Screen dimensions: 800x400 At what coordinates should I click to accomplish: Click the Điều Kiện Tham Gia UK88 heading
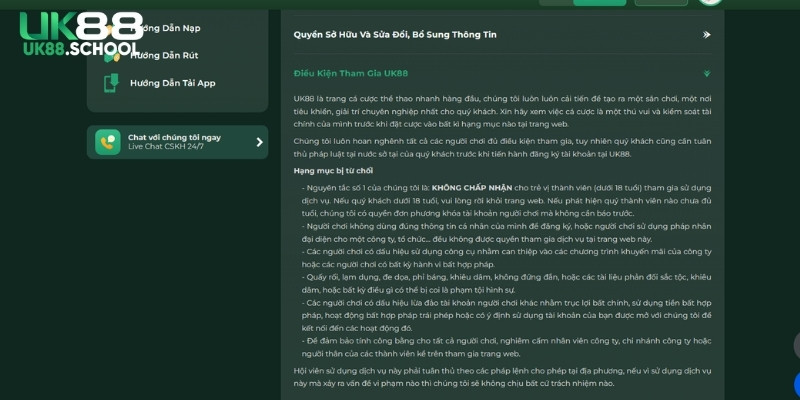[351, 73]
